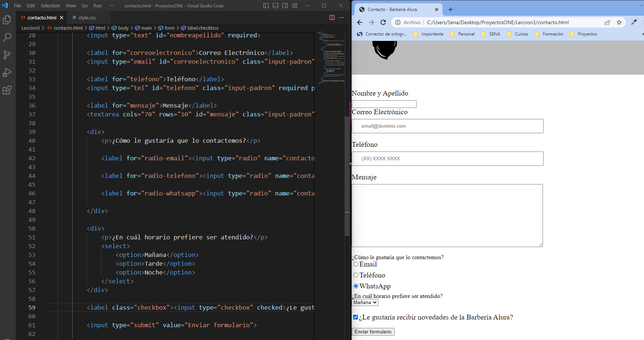644x340 pixels.
Task: Toggle the bottom panel layout icon
Action: [275, 5]
